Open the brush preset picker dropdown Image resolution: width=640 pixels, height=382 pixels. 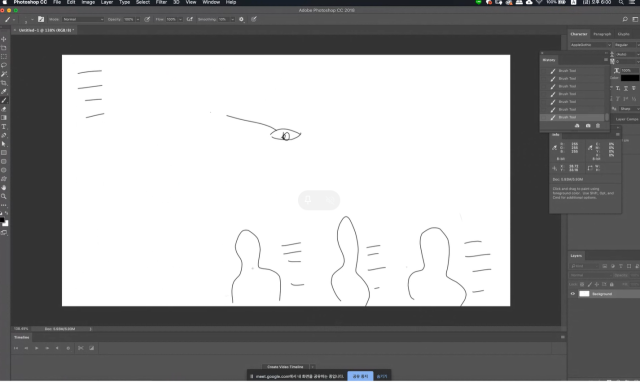click(32, 19)
